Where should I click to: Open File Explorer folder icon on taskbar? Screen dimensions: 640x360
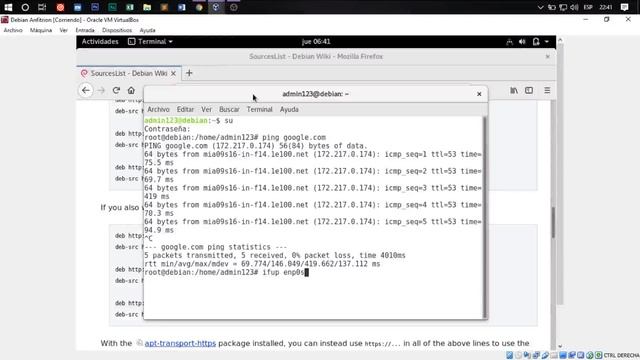click(x=147, y=7)
